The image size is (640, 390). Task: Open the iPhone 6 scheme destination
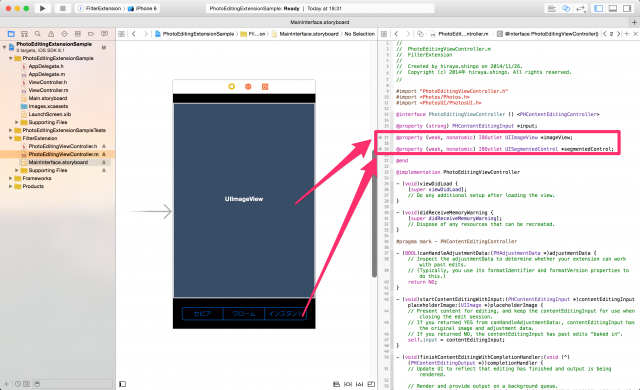(x=142, y=8)
